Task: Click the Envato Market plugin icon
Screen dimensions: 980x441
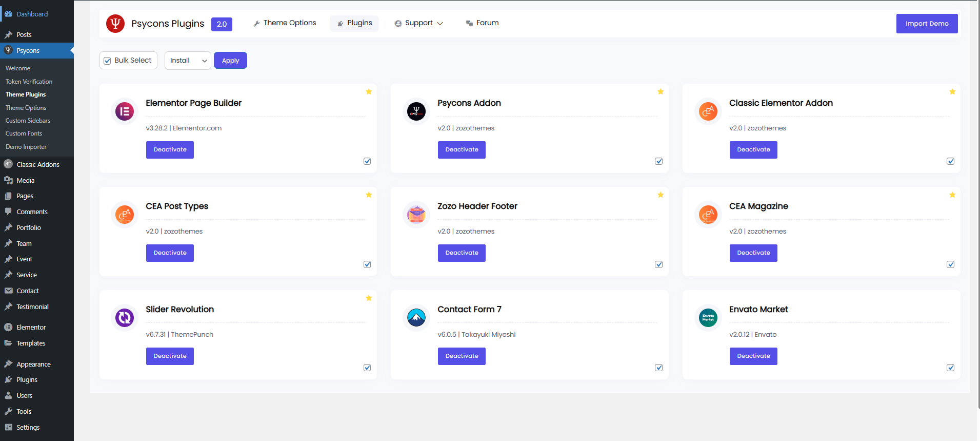Action: (x=708, y=318)
